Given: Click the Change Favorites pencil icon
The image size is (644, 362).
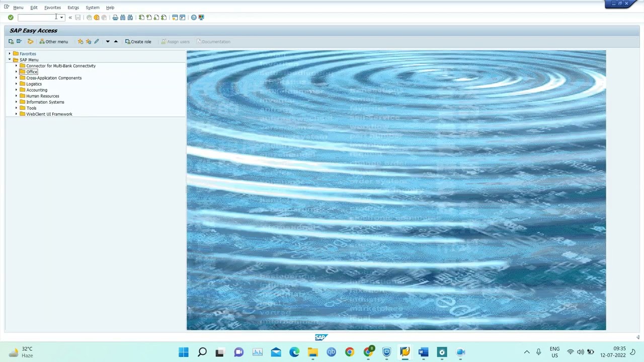Looking at the screenshot, I should [x=97, y=42].
